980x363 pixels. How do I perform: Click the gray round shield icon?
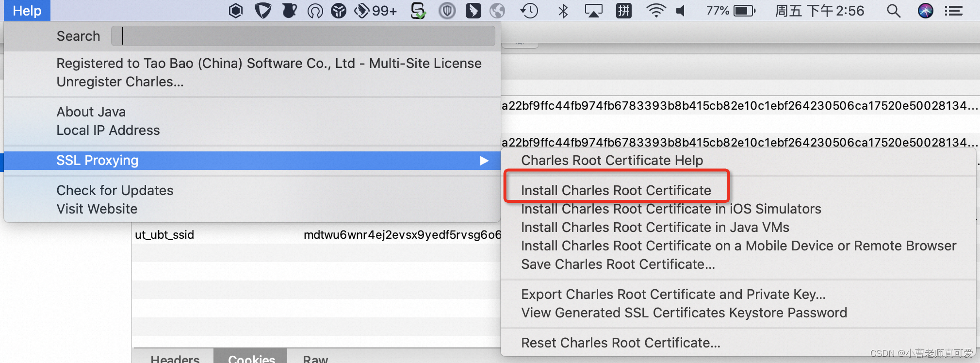point(447,11)
